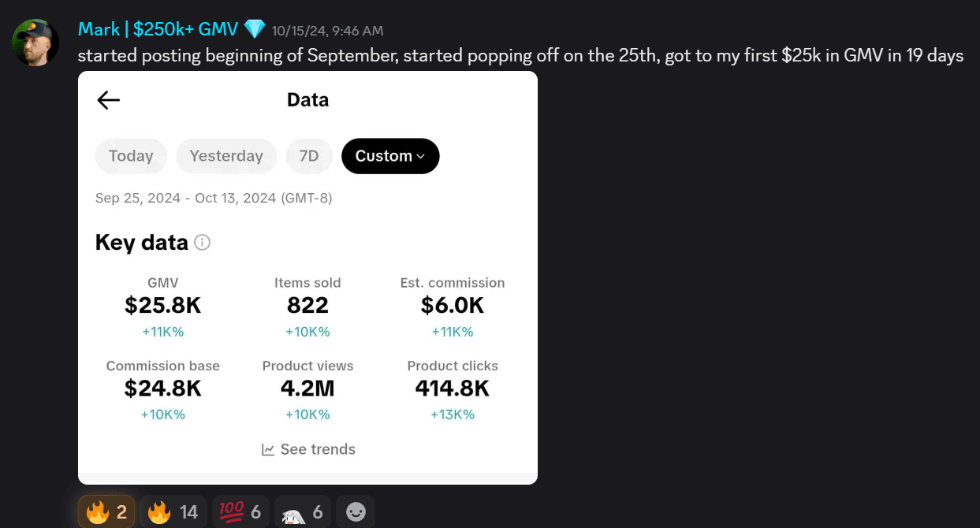The height and width of the screenshot is (528, 980).
Task: Toggle off the highlighted fire reaction with count 2
Action: 106,512
